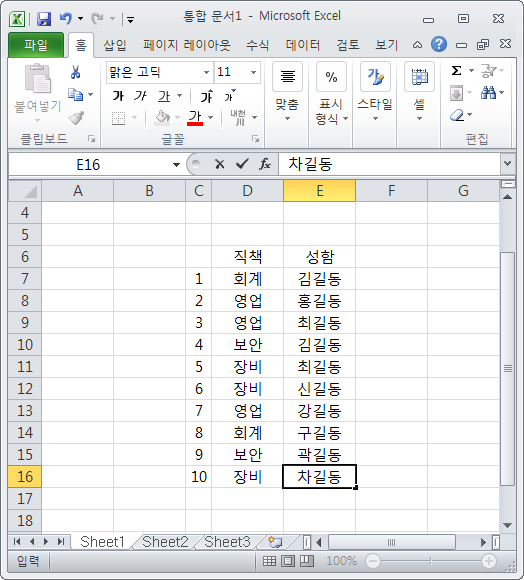The height and width of the screenshot is (580, 524).
Task: Launch the 클립보드 pane launcher
Action: 91,139
